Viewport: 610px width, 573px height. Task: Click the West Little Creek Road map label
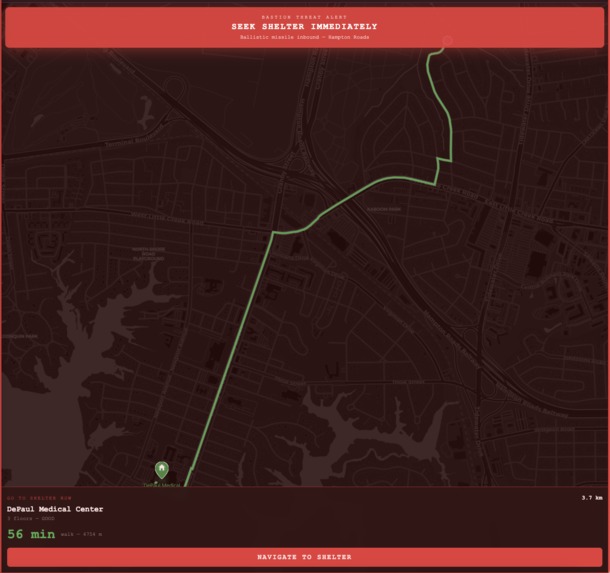click(x=167, y=219)
